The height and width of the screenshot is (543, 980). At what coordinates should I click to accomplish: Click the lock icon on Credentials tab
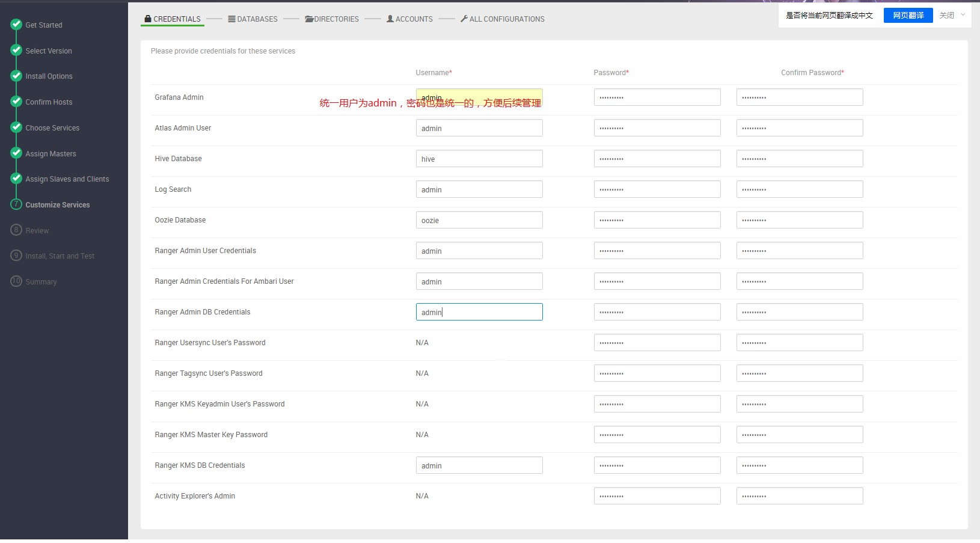(148, 19)
